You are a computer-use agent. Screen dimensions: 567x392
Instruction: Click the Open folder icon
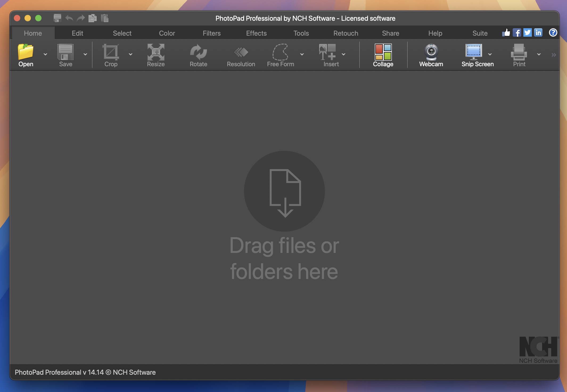[26, 52]
